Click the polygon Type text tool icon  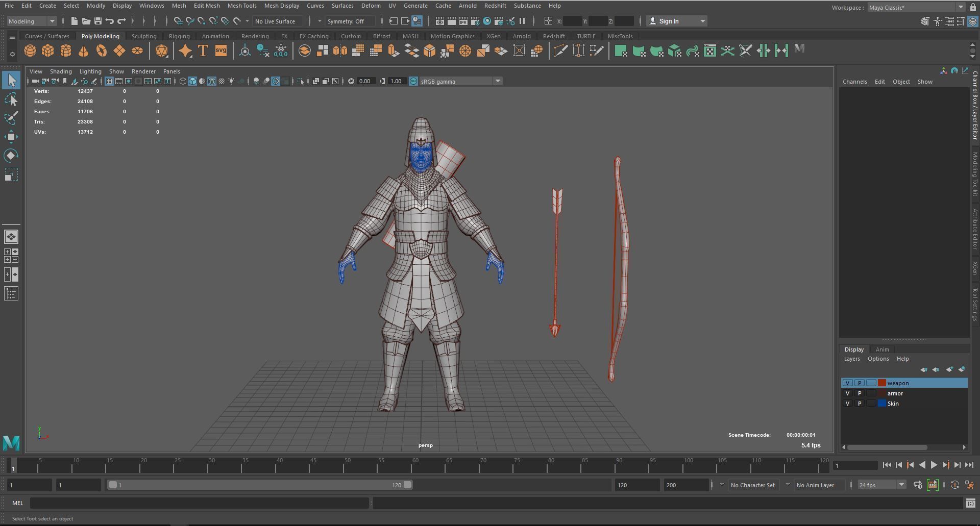(x=203, y=51)
